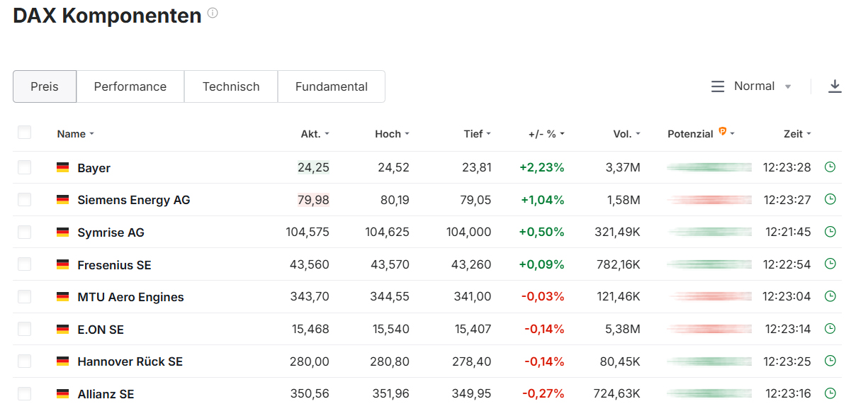The image size is (868, 404).
Task: Sort by the Akt. column header
Action: [315, 134]
